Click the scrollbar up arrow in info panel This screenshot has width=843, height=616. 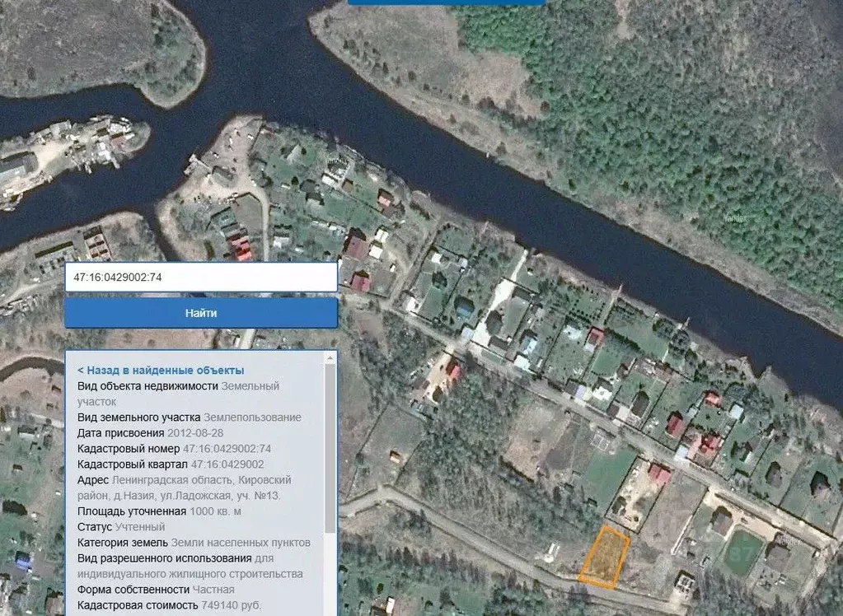pos(330,358)
